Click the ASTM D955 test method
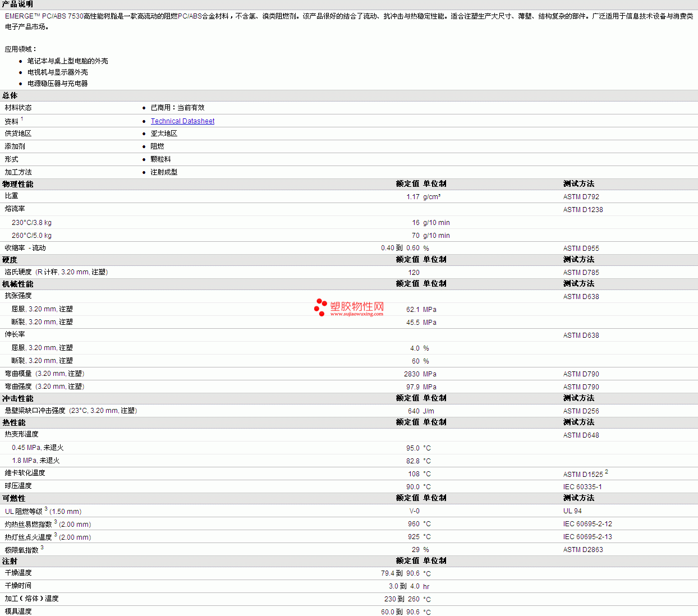The height and width of the screenshot is (616, 698). point(581,249)
